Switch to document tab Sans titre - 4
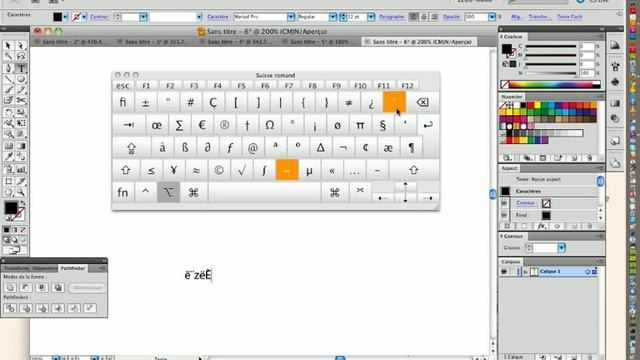Image resolution: width=640 pixels, height=360 pixels. pos(238,42)
